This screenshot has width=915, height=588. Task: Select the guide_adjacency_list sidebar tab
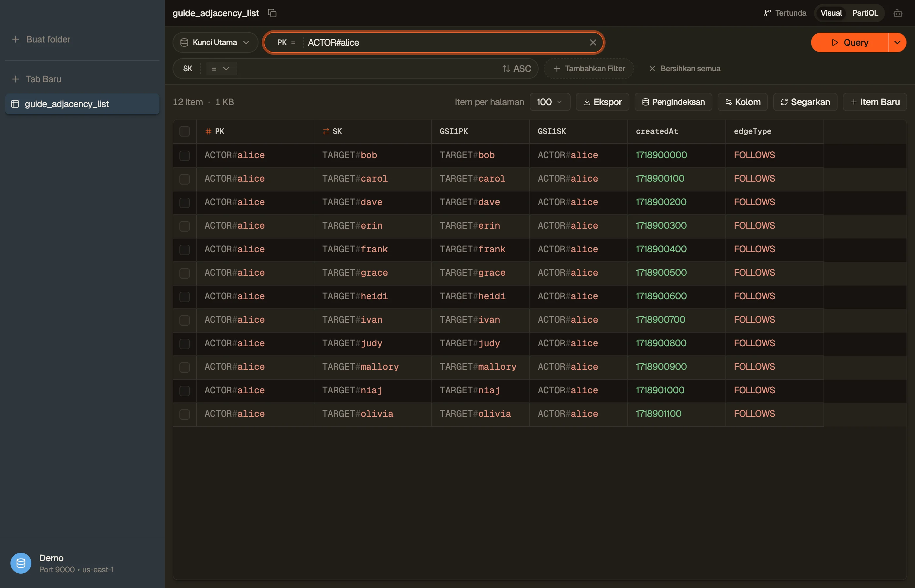[82, 104]
